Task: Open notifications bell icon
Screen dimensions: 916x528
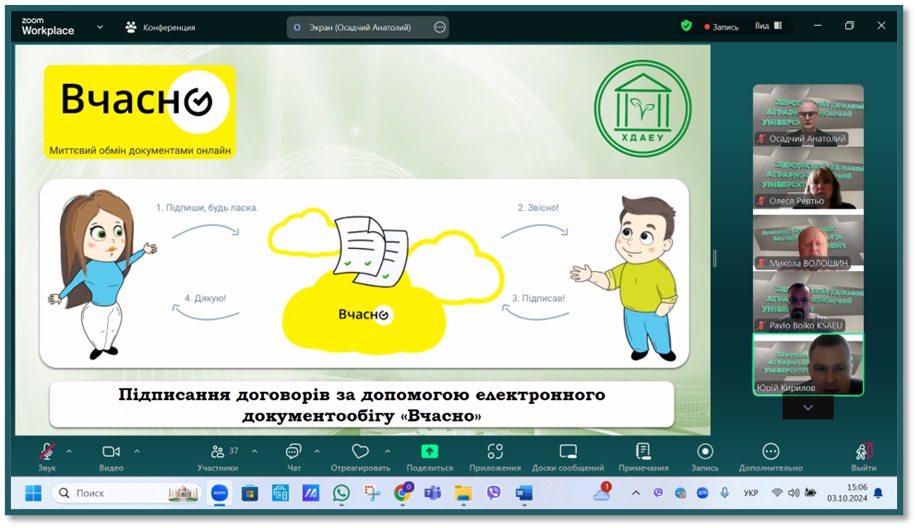Action: [878, 494]
